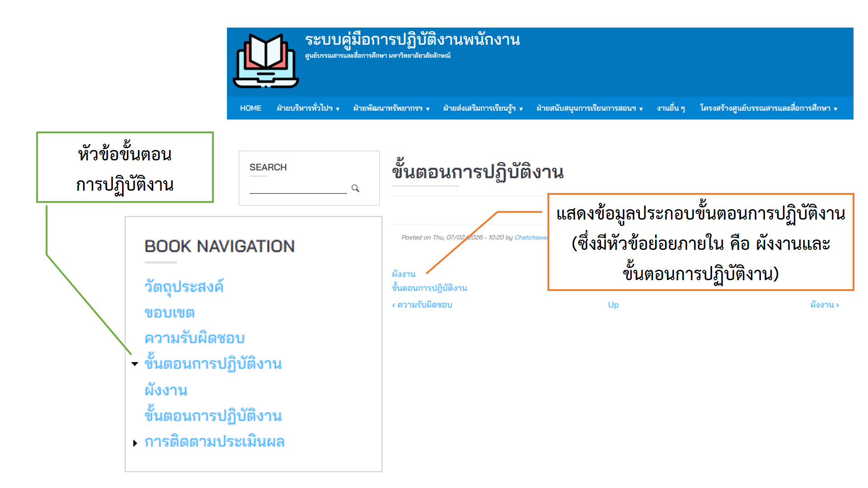Open ผังงาน in Book Navigation
868x488 pixels.
pos(165,390)
